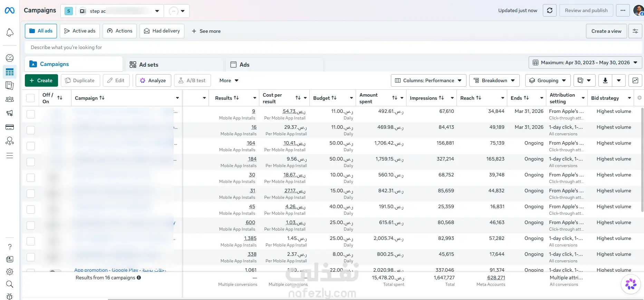The image size is (644, 300).
Task: Select checkbox for the 164 installs row
Action: (x=31, y=146)
